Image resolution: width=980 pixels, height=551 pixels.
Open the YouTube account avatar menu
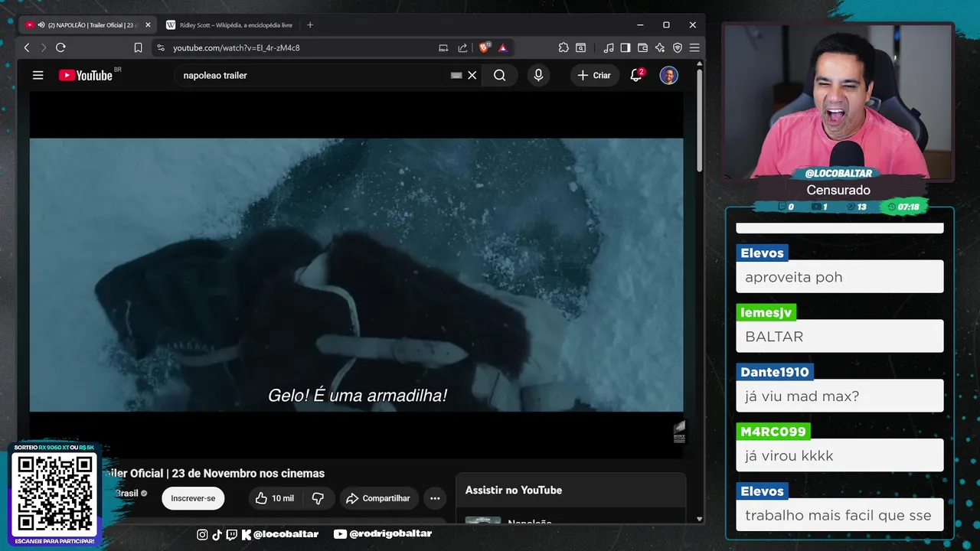pos(669,75)
